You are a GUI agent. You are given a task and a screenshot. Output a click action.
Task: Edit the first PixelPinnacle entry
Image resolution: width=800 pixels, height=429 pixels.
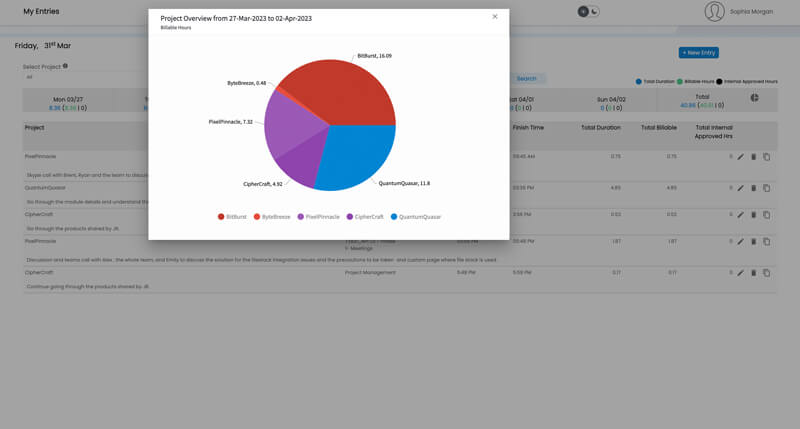pyautogui.click(x=740, y=157)
